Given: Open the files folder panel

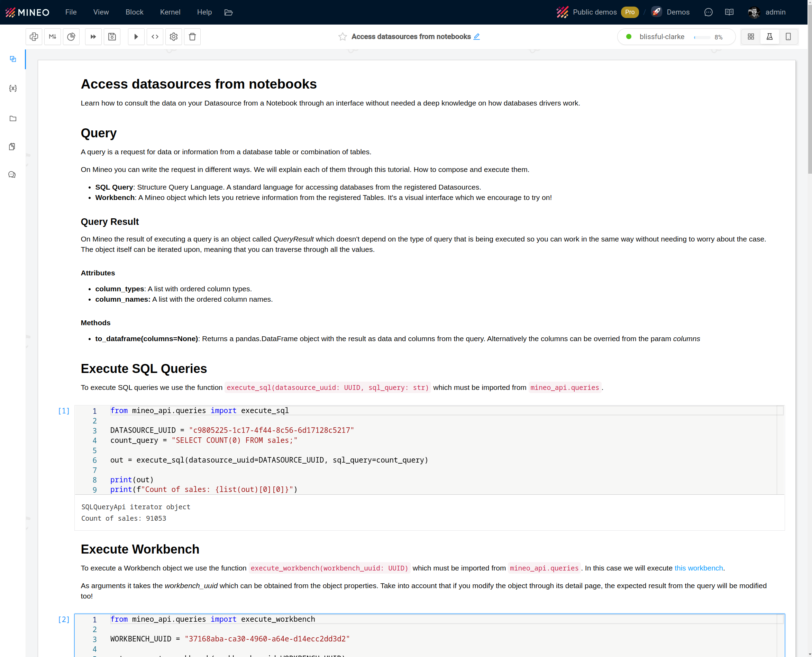Looking at the screenshot, I should pyautogui.click(x=13, y=118).
